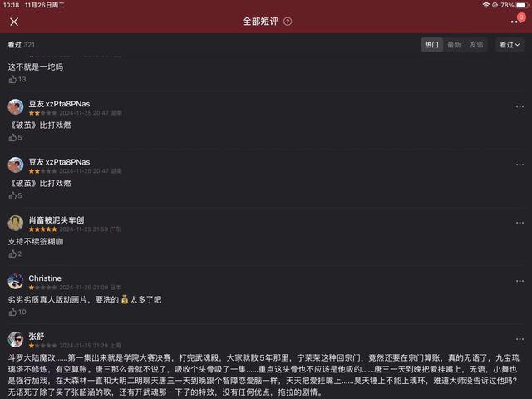Tap 张舒's profile avatar
Viewport: 532px width, 399px height.
point(15,339)
